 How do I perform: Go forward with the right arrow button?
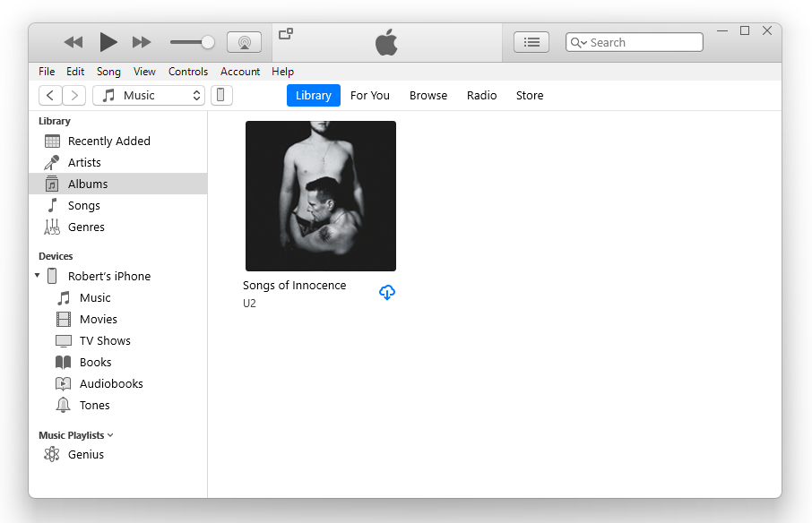pyautogui.click(x=74, y=96)
